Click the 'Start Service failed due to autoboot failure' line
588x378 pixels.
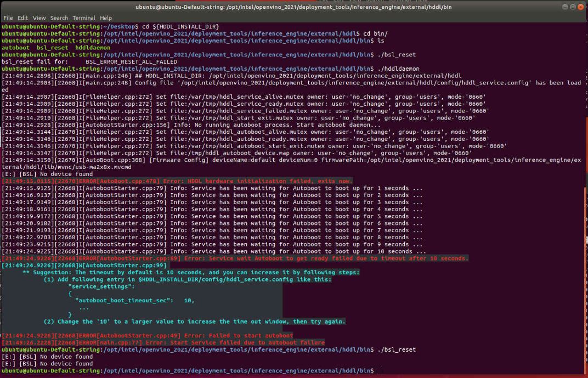(163, 342)
